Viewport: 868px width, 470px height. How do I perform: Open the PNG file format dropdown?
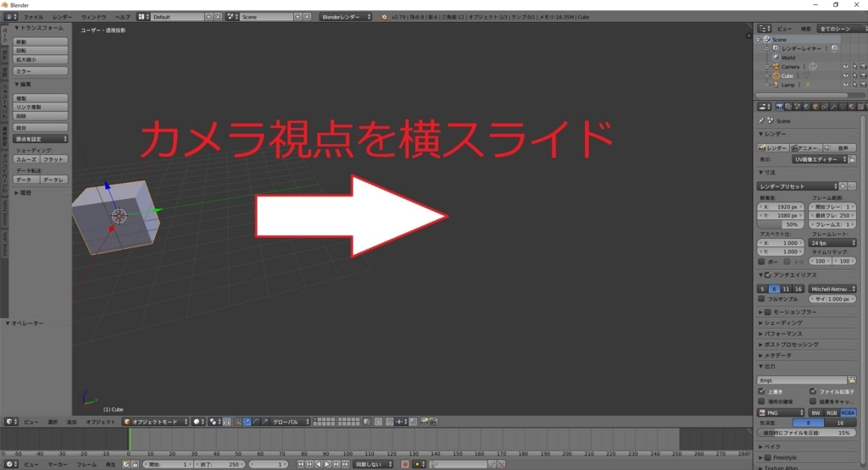[781, 412]
